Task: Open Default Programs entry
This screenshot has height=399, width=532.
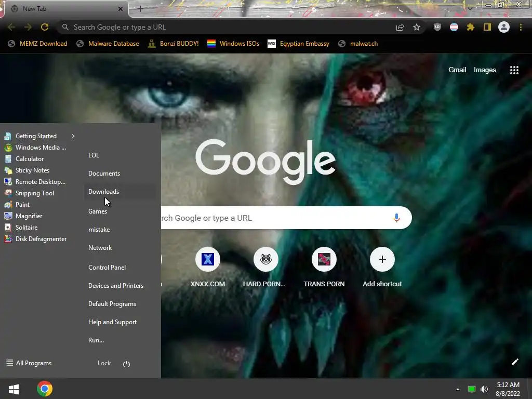Action: [x=112, y=304]
